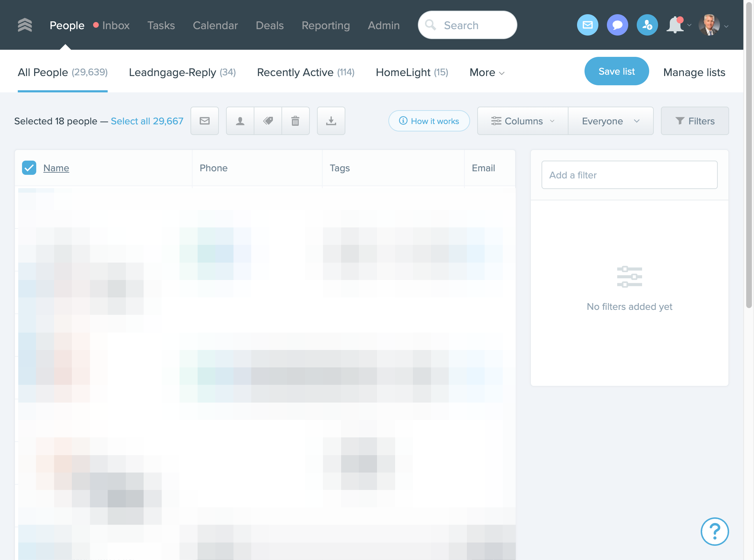
Task: Click the How it works button
Action: (x=429, y=121)
